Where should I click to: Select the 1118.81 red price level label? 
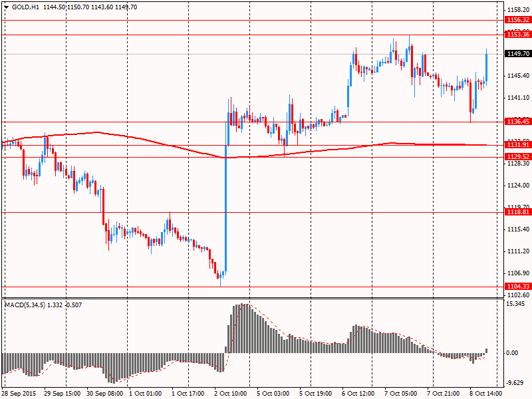(x=518, y=212)
